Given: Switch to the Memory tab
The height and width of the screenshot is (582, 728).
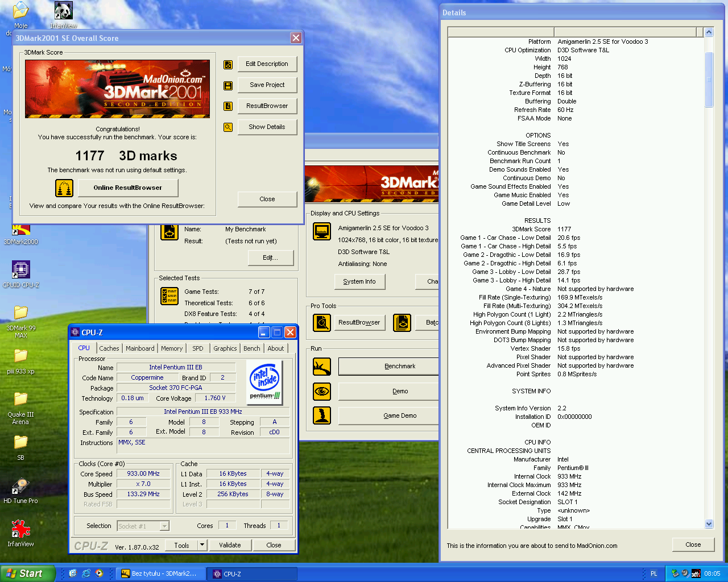Looking at the screenshot, I should point(172,349).
